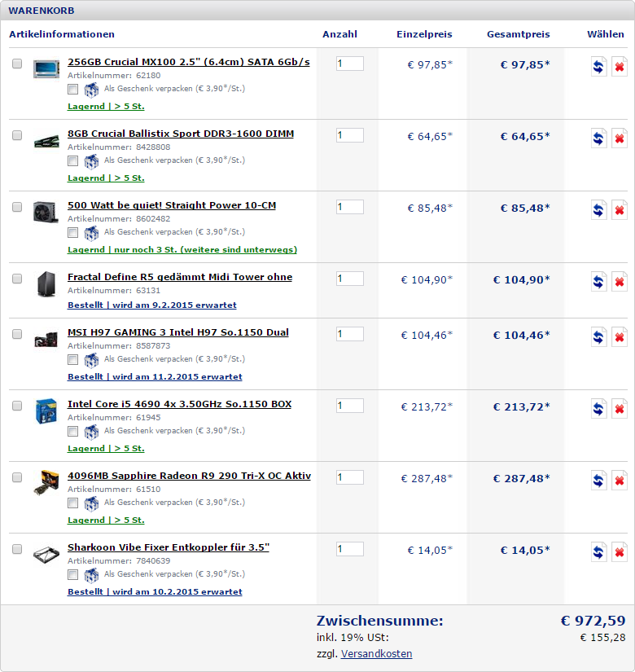Select the MSI H97 GAMING 3 row checkbox

(x=17, y=334)
